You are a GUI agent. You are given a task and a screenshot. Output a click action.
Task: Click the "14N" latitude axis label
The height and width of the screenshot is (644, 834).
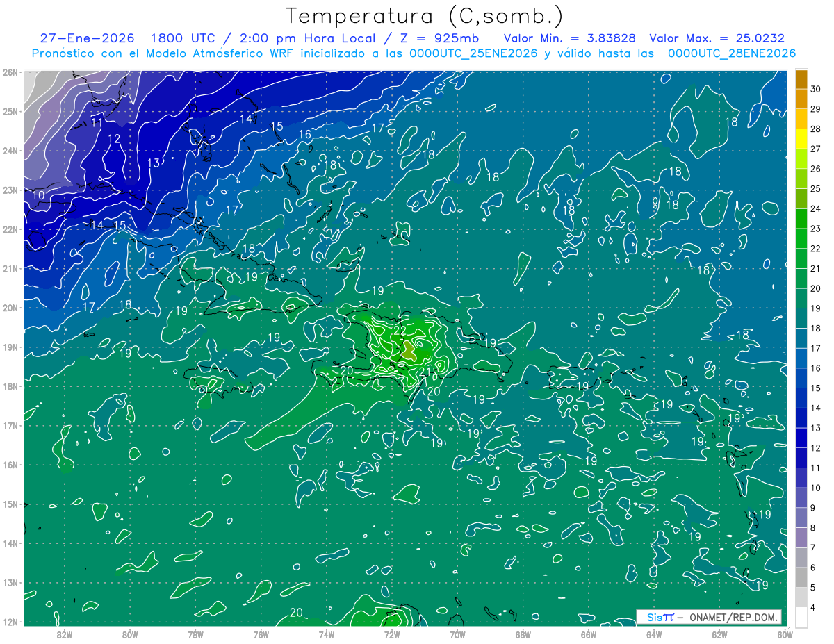point(10,543)
